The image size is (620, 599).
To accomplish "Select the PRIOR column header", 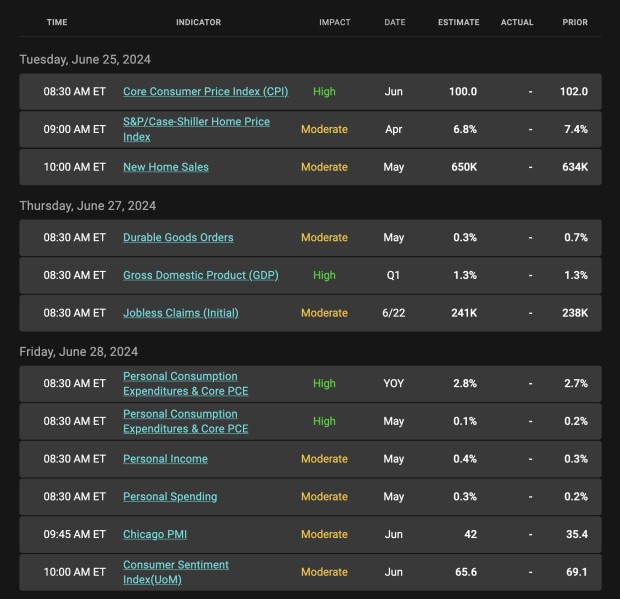I will coord(575,22).
